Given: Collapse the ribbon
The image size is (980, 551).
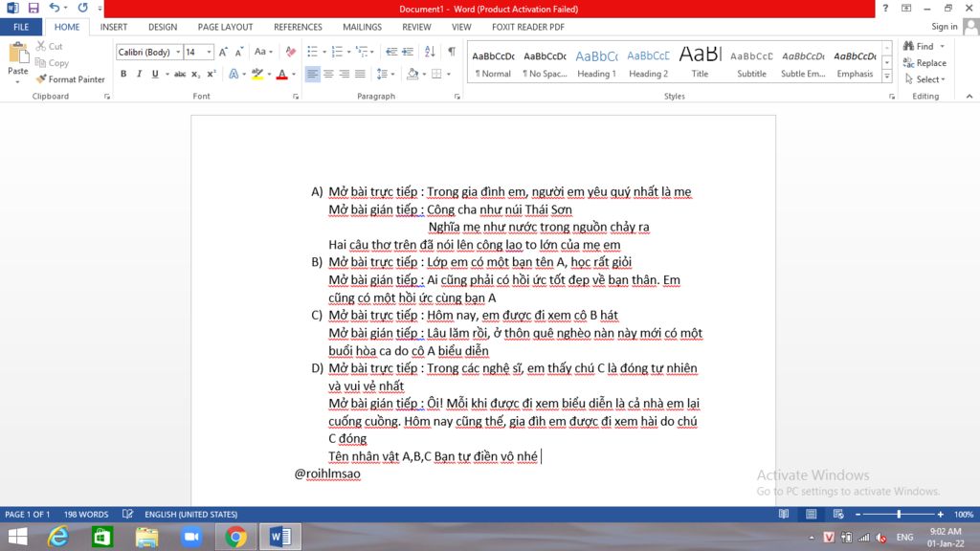Looking at the screenshot, I should pyautogui.click(x=969, y=97).
